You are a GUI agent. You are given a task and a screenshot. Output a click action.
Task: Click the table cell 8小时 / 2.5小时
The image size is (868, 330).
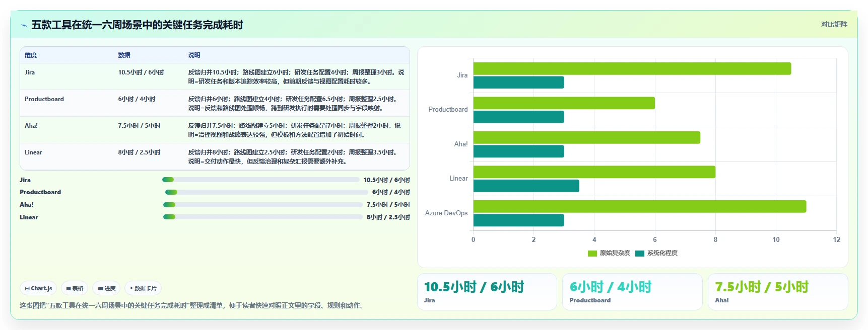[x=140, y=152]
